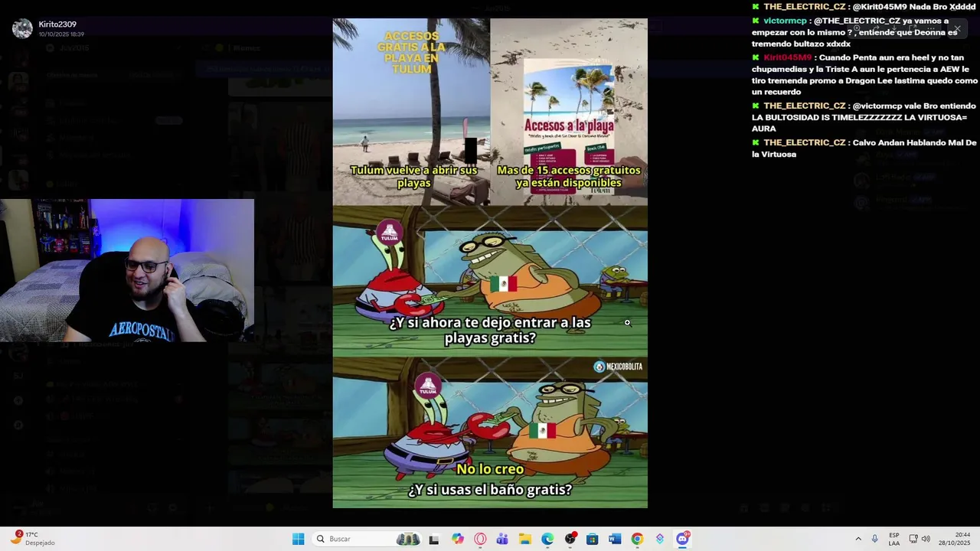980x551 pixels.
Task: Forward the image using the viewer's arrow icon
Action: point(876,28)
